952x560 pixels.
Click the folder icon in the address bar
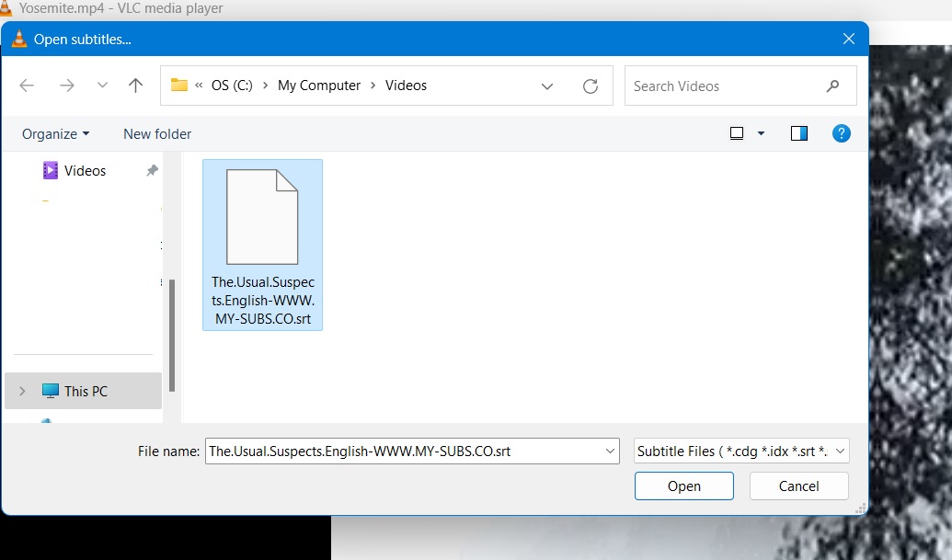click(180, 85)
